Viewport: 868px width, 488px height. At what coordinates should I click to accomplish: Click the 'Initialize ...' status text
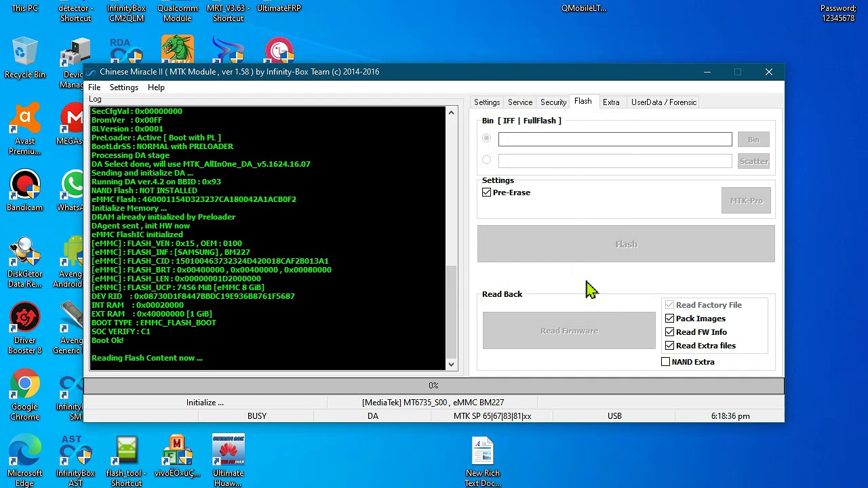coord(205,403)
